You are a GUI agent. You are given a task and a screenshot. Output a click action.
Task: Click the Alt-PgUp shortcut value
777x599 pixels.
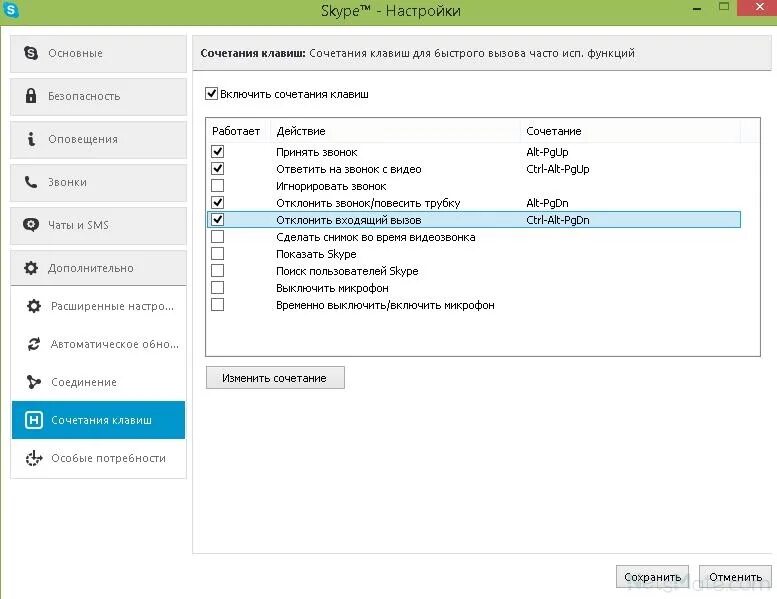click(x=547, y=152)
